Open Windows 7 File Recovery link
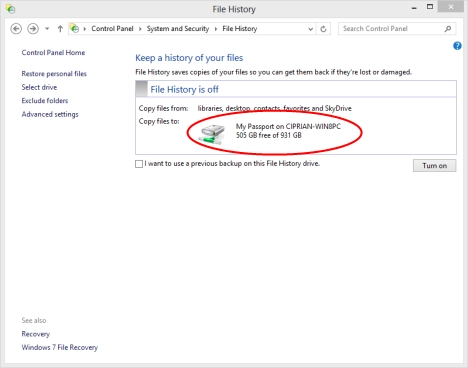 pos(60,347)
